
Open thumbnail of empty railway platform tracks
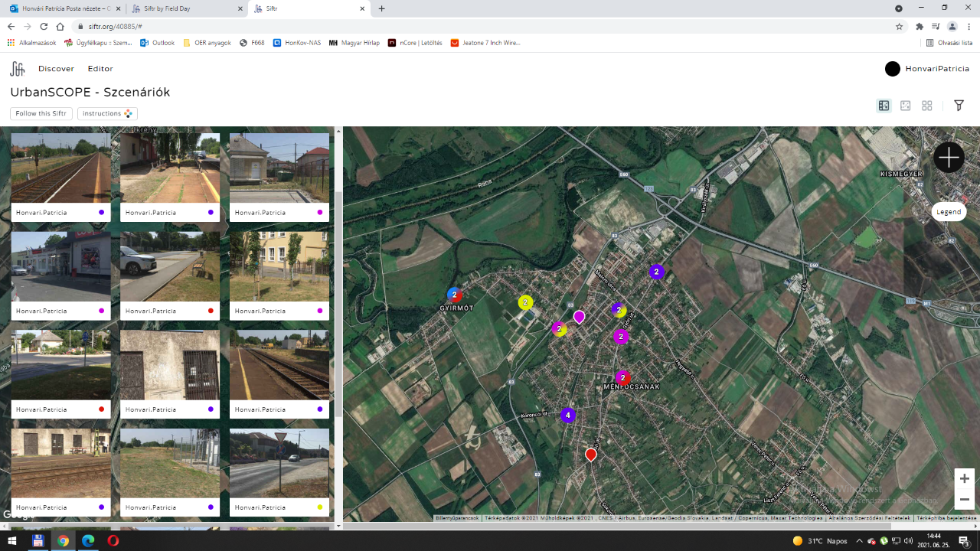61,168
